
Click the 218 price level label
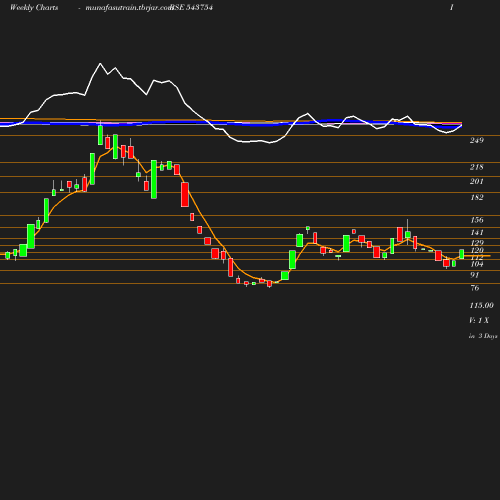point(477,167)
